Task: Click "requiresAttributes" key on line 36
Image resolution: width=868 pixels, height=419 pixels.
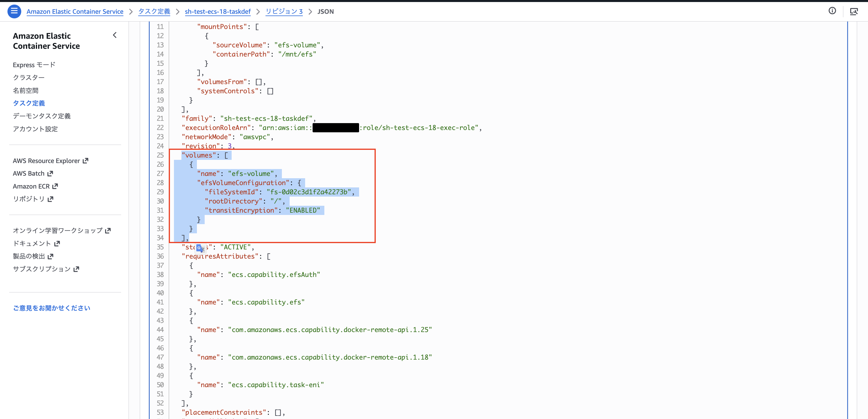Action: click(220, 256)
